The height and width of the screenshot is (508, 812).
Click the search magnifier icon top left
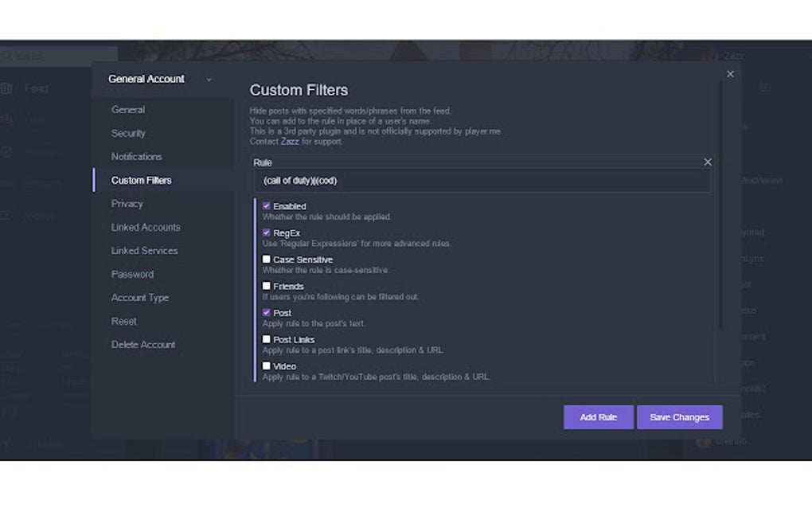[x=6, y=56]
